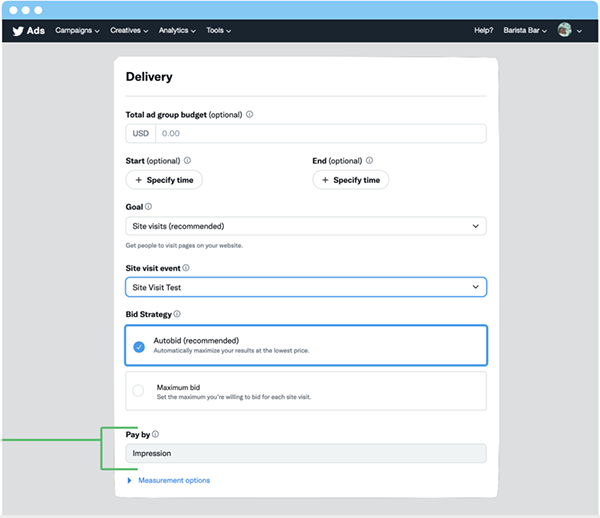Open the Campaigns menu

[77, 31]
